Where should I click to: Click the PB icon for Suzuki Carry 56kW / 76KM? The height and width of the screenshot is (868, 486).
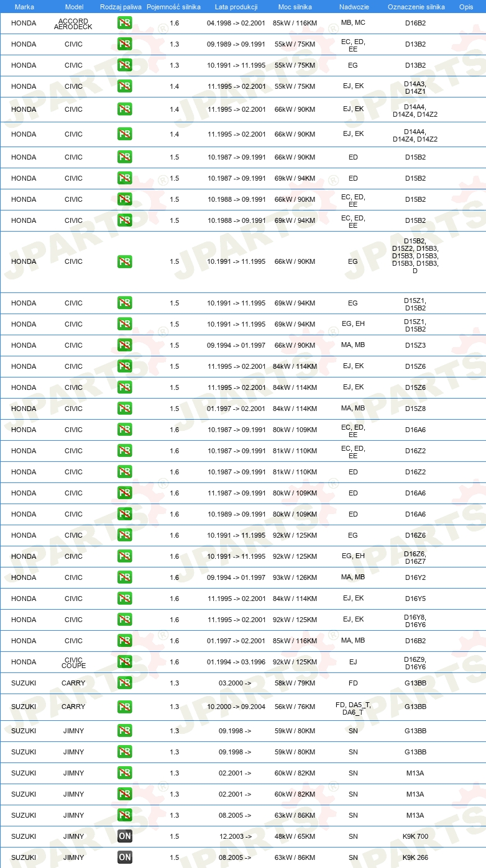coord(124,707)
